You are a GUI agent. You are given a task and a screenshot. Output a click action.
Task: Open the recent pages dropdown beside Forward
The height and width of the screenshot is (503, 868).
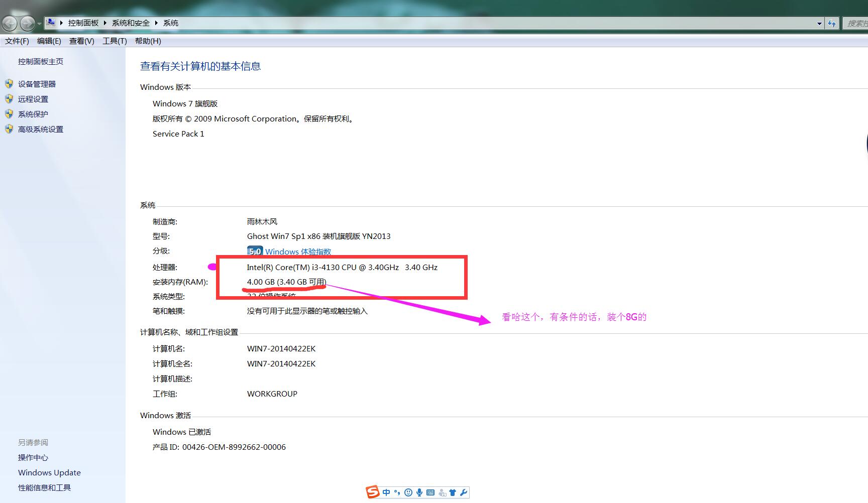[39, 24]
